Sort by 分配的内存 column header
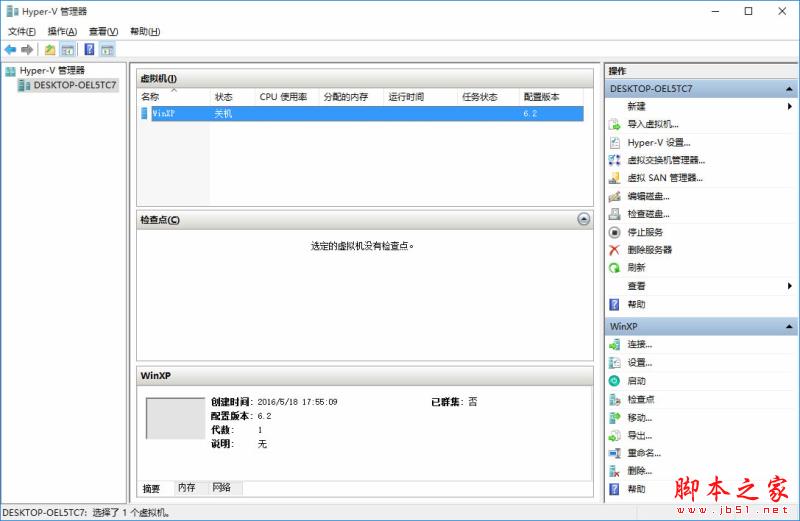Viewport: 800px width, 521px height. point(351,96)
